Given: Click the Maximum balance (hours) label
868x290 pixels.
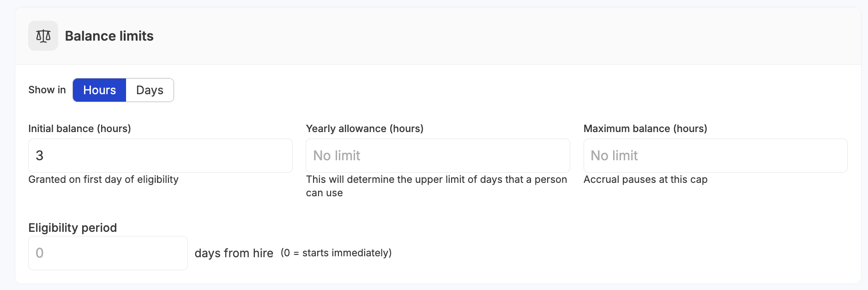Looking at the screenshot, I should pos(645,129).
